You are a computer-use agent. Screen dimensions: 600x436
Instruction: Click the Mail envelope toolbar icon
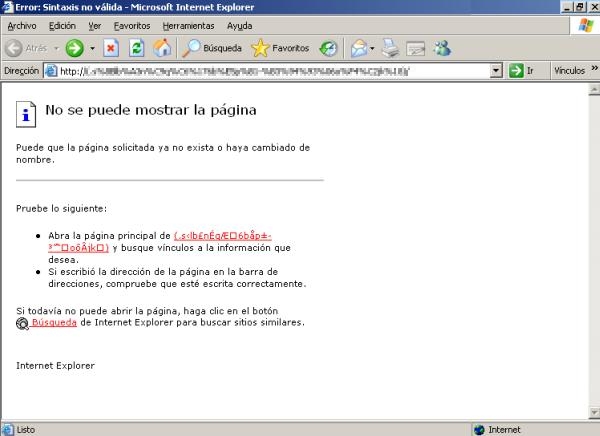[359, 48]
